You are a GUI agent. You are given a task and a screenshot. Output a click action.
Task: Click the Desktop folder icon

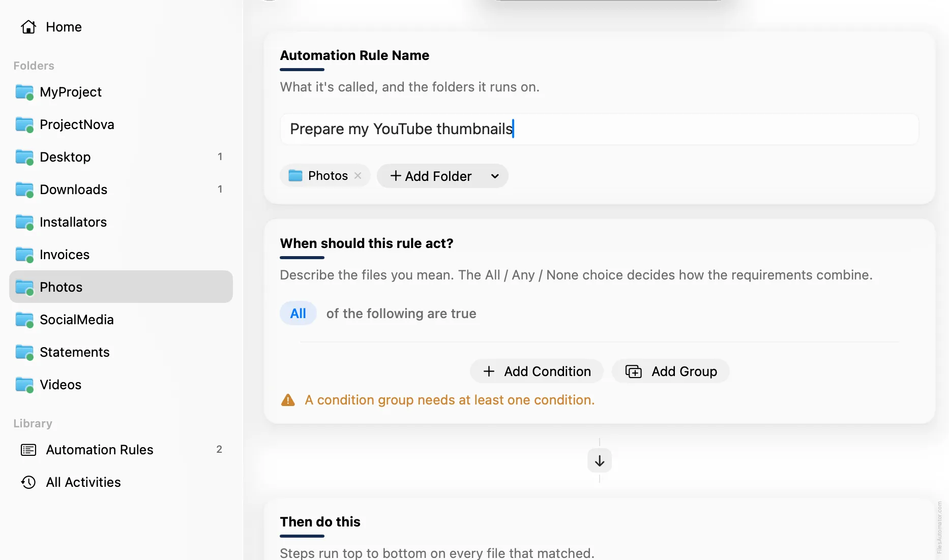[24, 158]
